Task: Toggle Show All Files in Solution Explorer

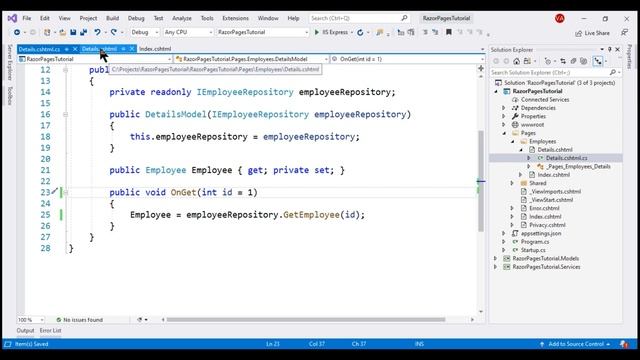Action: (x=584, y=61)
